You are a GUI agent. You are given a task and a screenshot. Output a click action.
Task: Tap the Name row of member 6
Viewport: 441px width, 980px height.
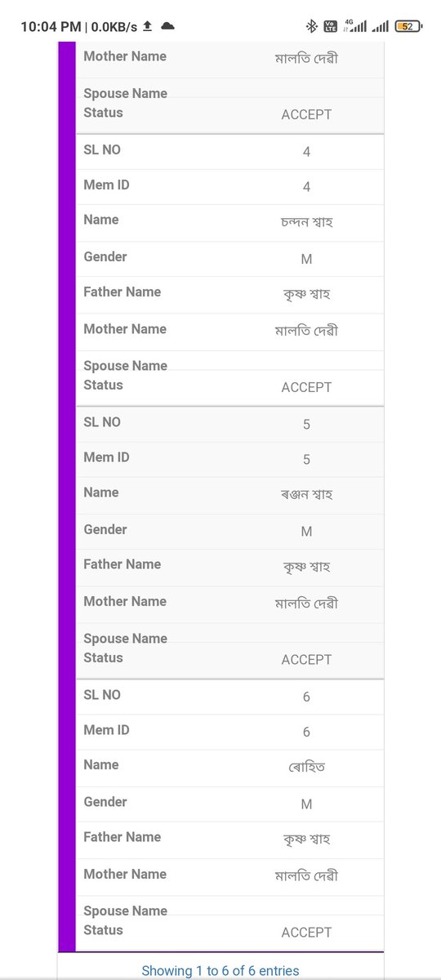pyautogui.click(x=229, y=767)
